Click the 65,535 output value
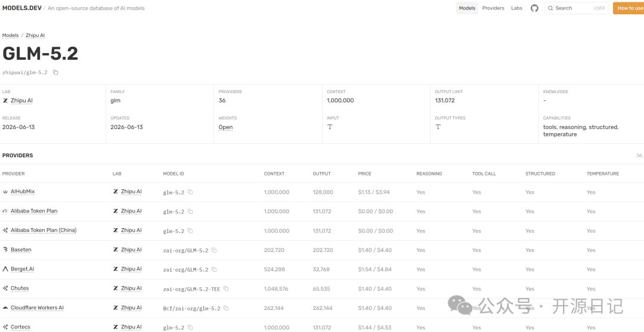 tap(321, 289)
